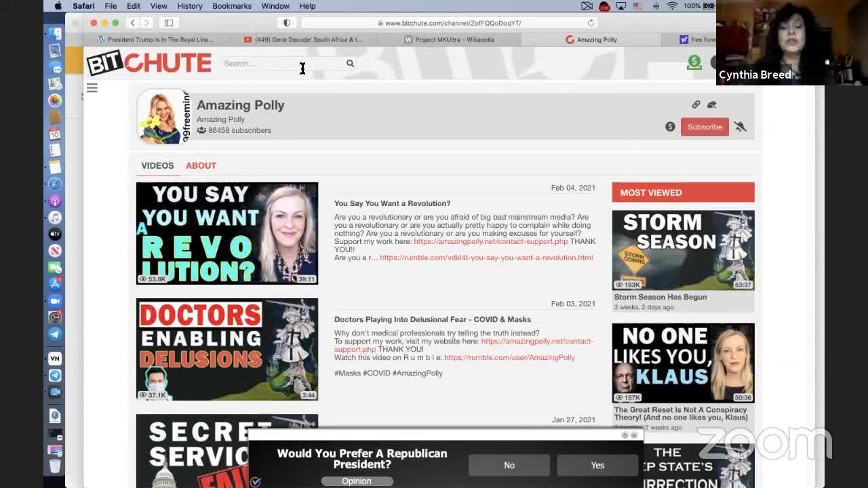This screenshot has width=868, height=488.
Task: Open Music from the Dock
Action: [x=55, y=218]
